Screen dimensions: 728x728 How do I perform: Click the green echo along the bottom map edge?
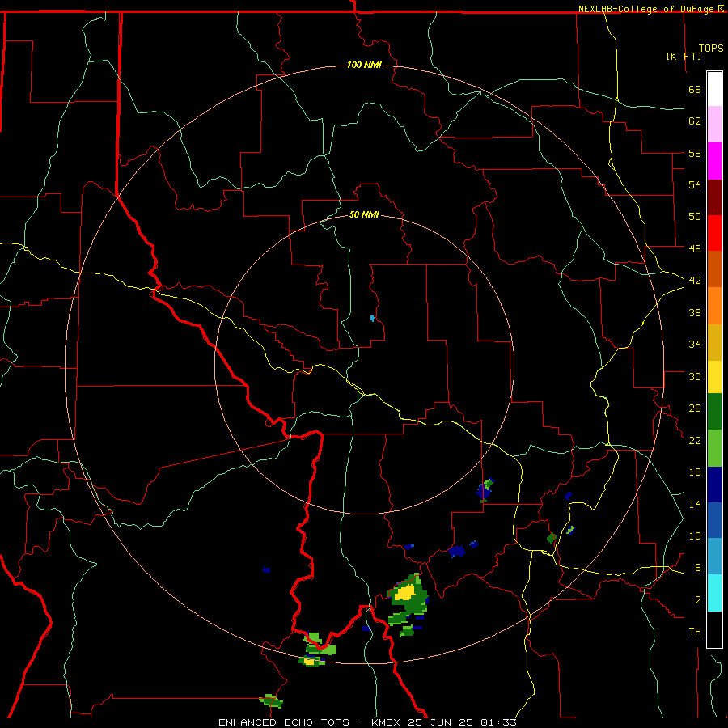(x=272, y=700)
